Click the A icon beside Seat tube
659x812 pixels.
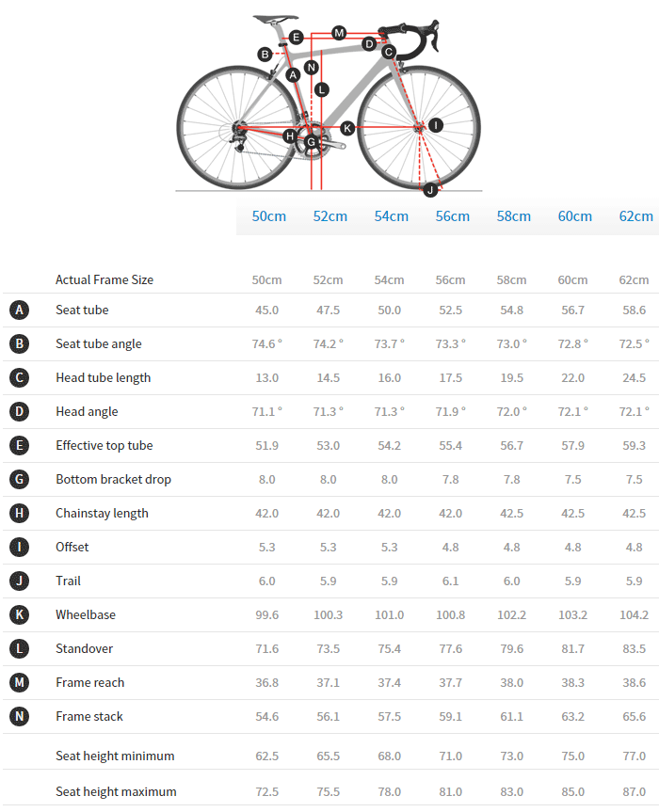click(19, 310)
